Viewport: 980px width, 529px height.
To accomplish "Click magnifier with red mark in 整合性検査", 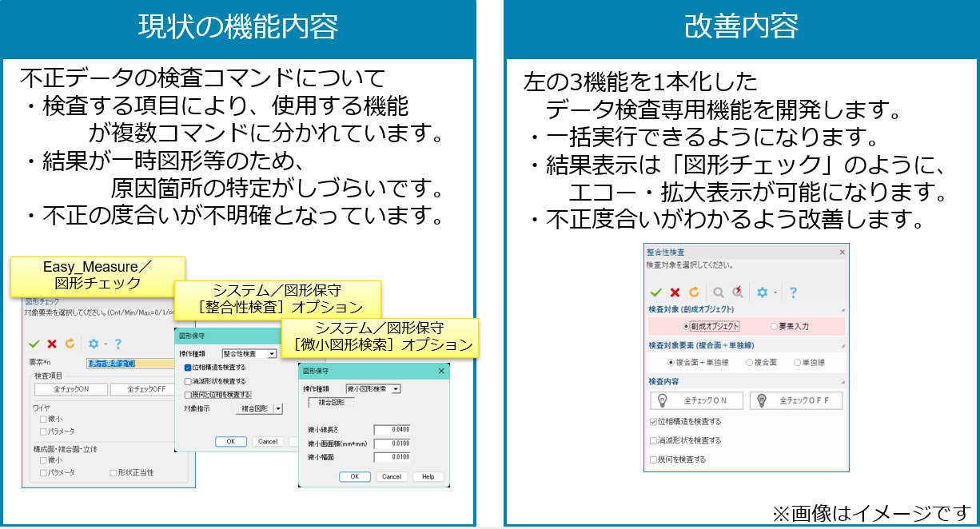I will click(738, 292).
